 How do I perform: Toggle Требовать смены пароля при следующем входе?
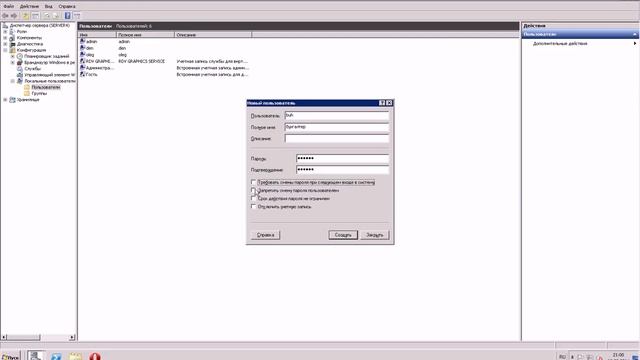coord(253,182)
